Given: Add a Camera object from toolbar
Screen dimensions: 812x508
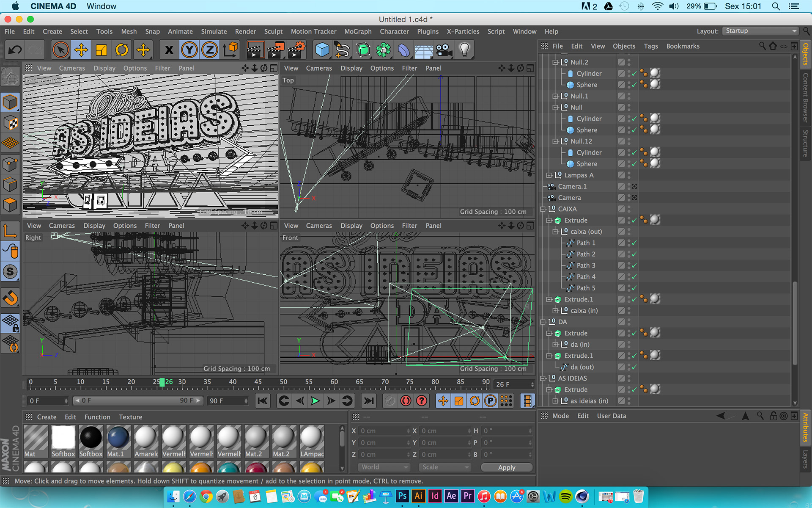Looking at the screenshot, I should (444, 50).
